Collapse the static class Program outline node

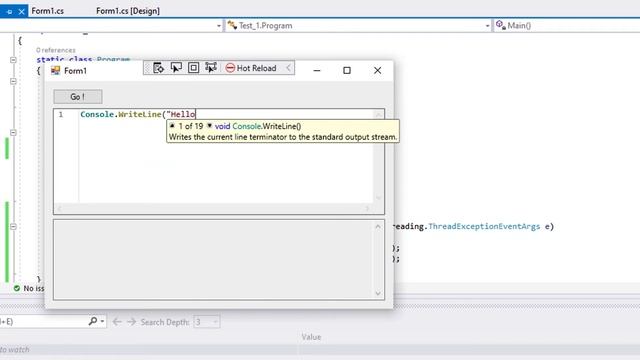click(x=13, y=60)
